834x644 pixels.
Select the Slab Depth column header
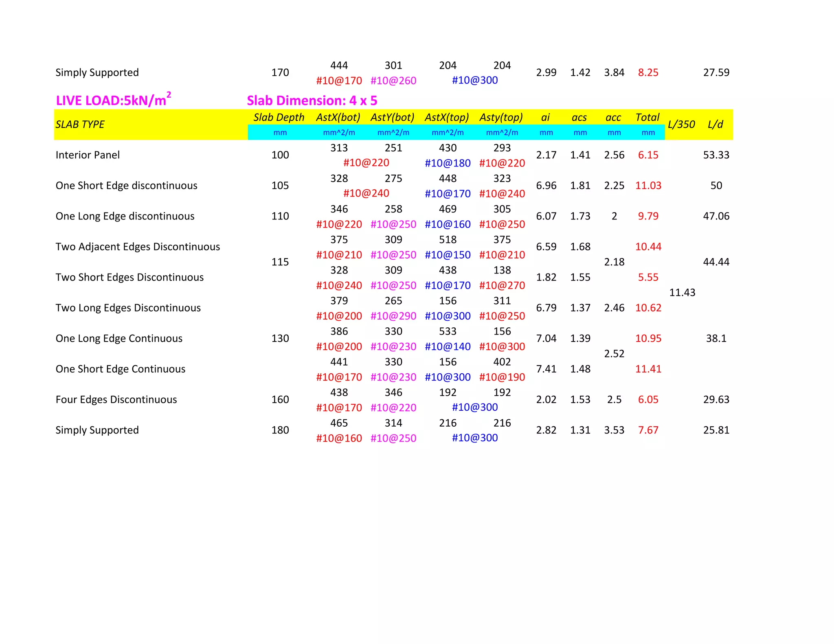[279, 118]
